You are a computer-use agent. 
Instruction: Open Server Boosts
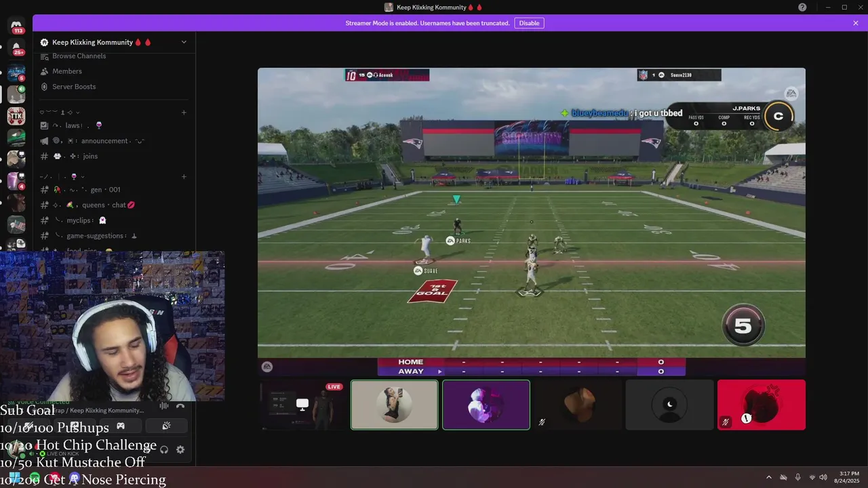(x=115, y=87)
